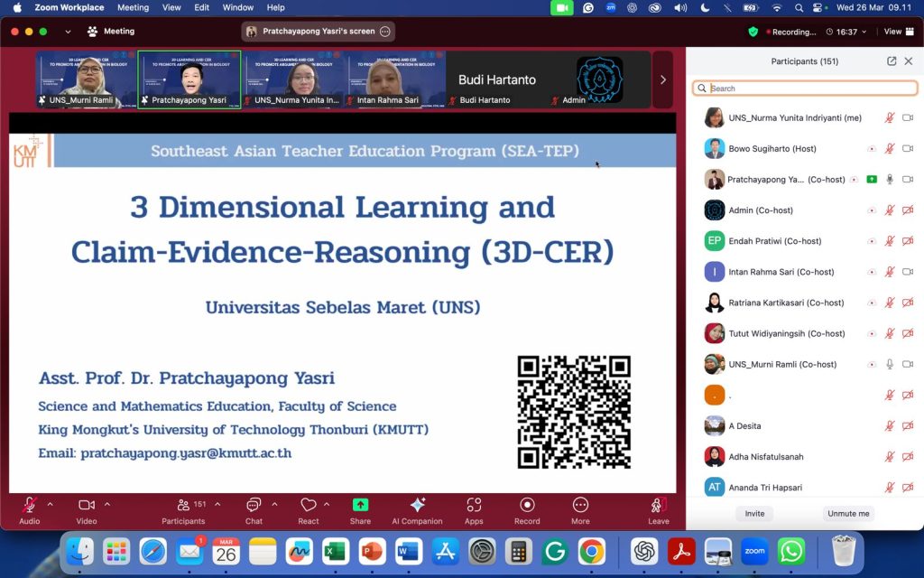Open Meeting info dropdown in title bar

pos(111,32)
